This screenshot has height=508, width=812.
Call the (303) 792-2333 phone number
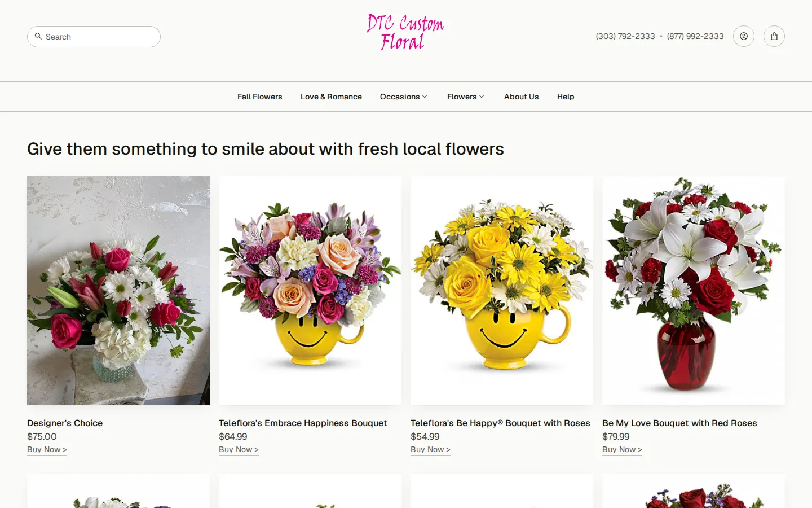[x=625, y=36]
